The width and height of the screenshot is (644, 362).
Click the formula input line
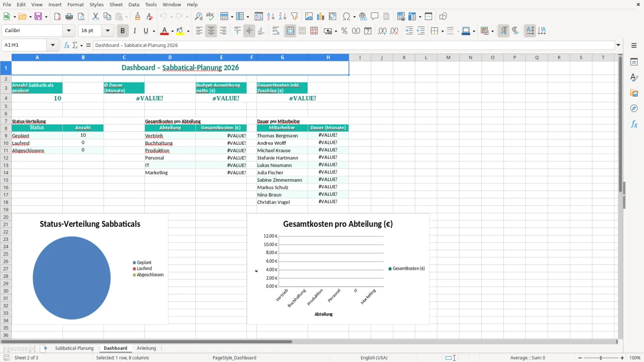tap(354, 45)
